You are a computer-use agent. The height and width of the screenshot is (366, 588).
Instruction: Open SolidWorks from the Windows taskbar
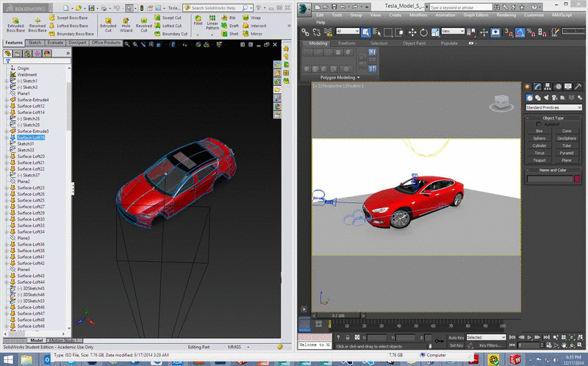[x=515, y=360]
